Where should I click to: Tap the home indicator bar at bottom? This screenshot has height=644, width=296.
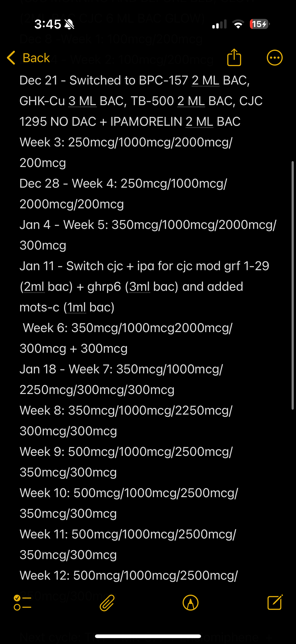pyautogui.click(x=148, y=636)
